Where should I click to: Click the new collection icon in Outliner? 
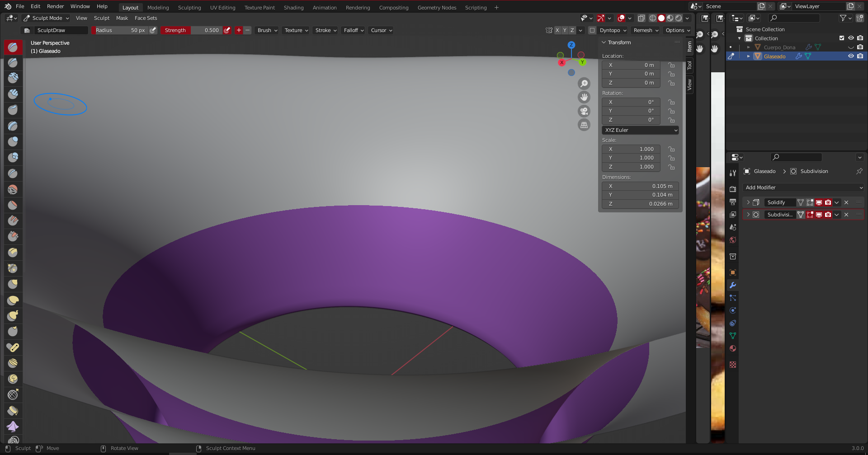pyautogui.click(x=860, y=18)
